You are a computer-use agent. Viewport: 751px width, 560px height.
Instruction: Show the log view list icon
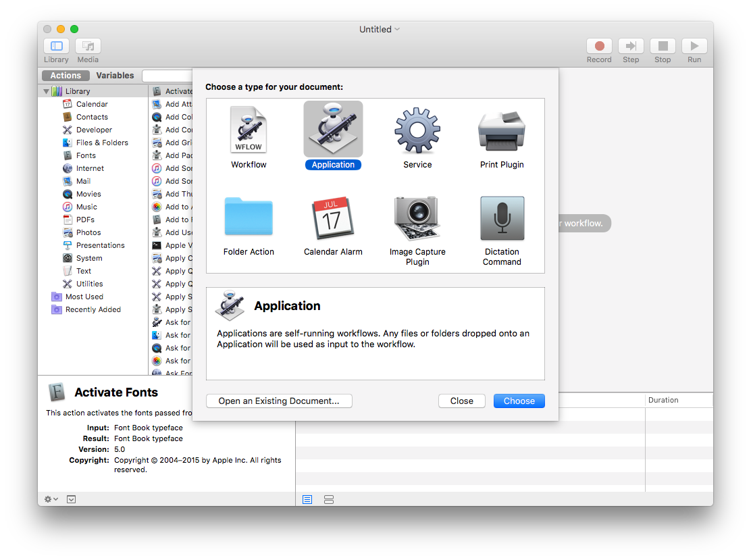tap(307, 500)
